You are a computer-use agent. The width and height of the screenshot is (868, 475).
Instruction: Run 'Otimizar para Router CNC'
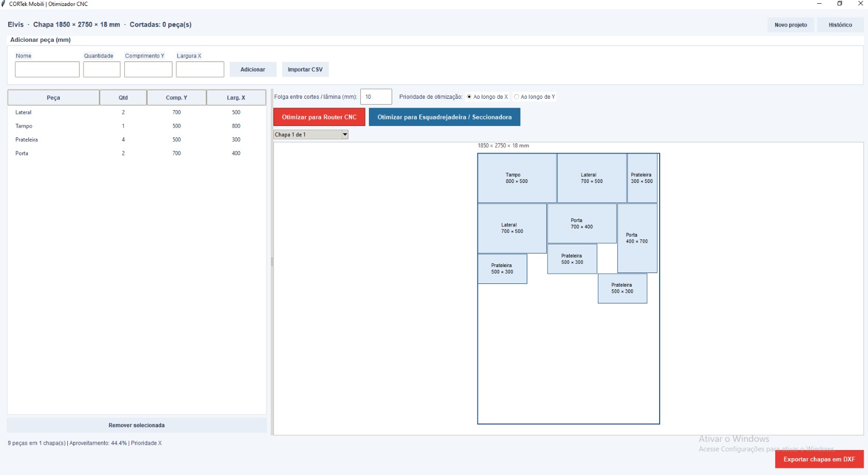(x=319, y=117)
